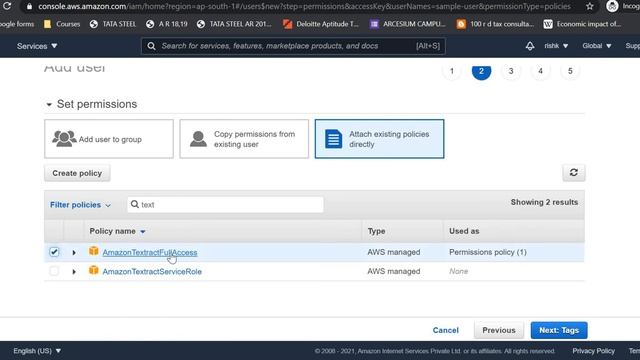Collapse the Set permissions section
The width and height of the screenshot is (640, 360).
coord(49,104)
